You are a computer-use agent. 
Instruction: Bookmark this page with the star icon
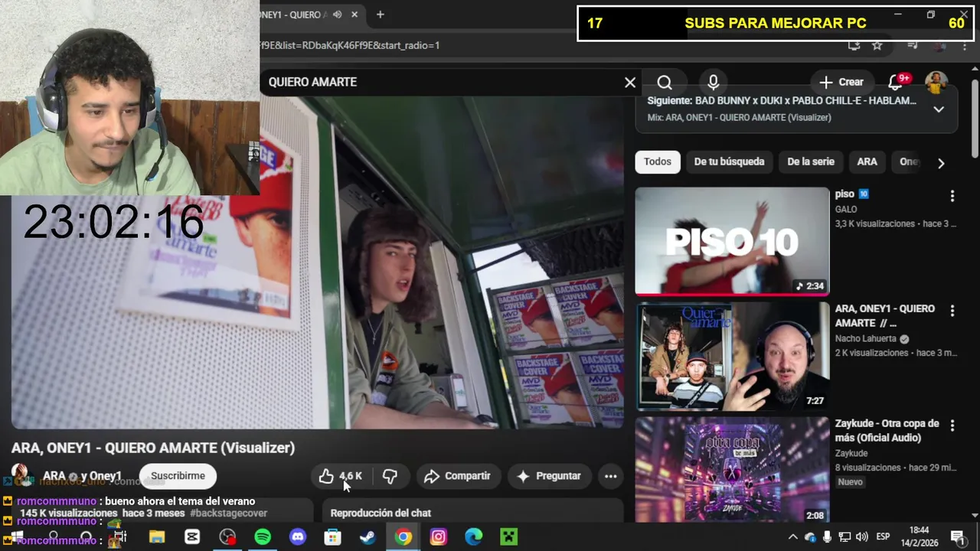point(877,45)
